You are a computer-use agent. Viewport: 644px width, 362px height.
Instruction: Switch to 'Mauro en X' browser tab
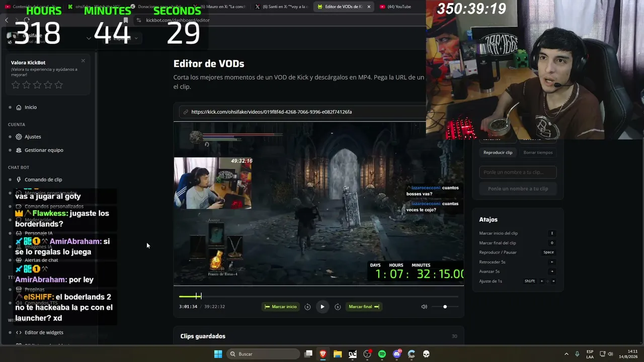(x=219, y=7)
